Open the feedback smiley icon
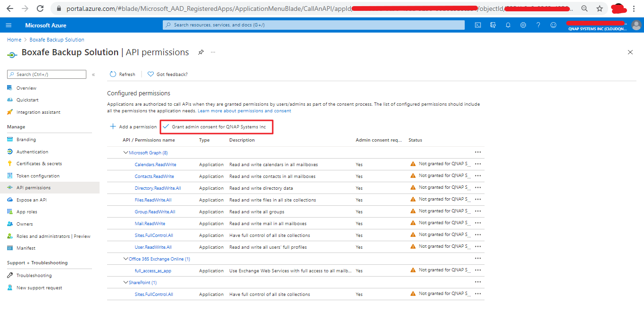The height and width of the screenshot is (320, 644). 553,25
